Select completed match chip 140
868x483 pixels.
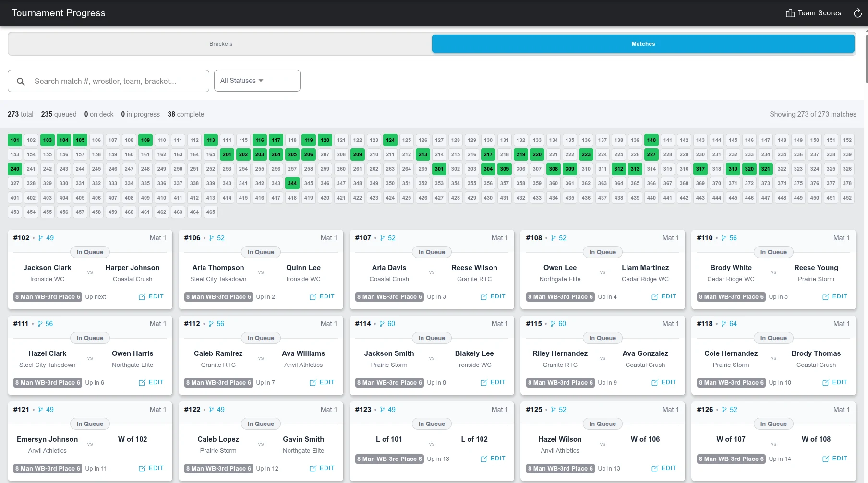[651, 140]
